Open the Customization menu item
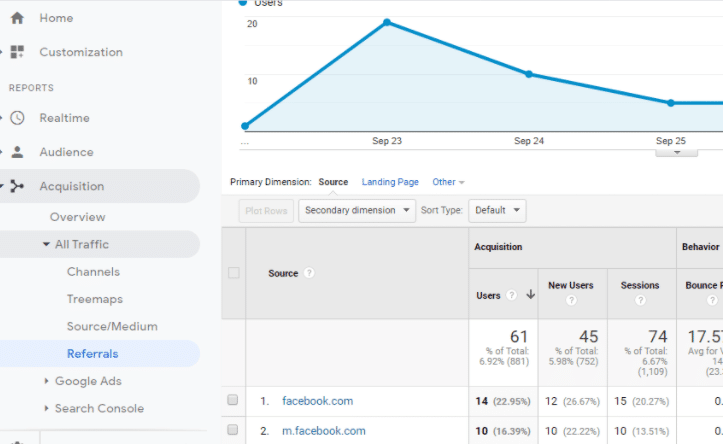Viewport: 723px width, 444px height. pyautogui.click(x=81, y=52)
